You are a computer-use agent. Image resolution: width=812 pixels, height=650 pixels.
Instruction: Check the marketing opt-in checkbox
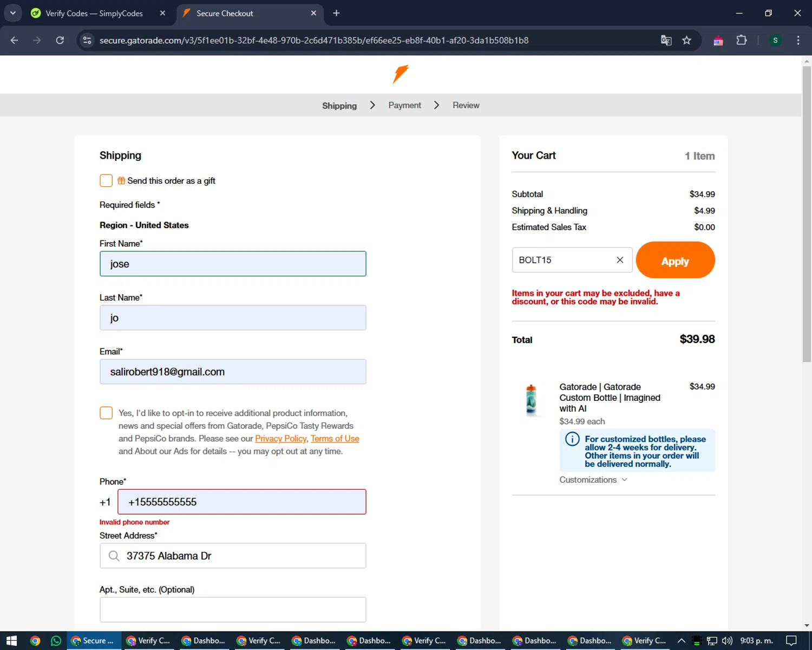pos(106,413)
